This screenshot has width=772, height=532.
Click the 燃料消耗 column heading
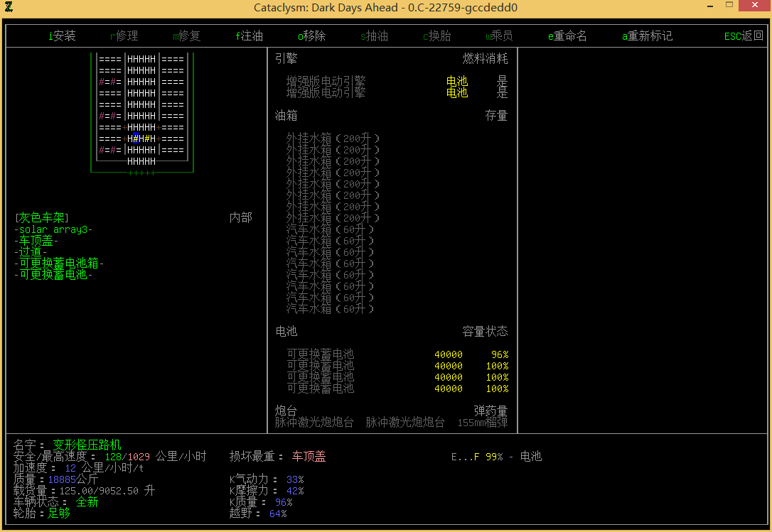click(485, 58)
